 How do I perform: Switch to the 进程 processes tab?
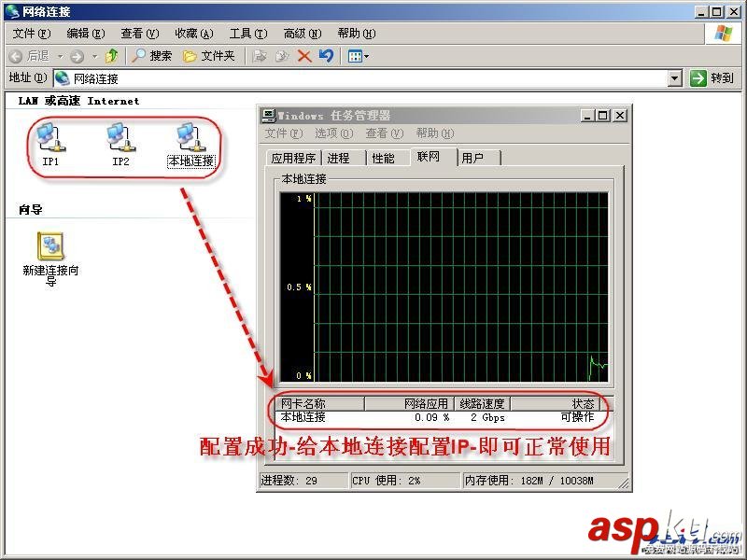click(x=344, y=158)
